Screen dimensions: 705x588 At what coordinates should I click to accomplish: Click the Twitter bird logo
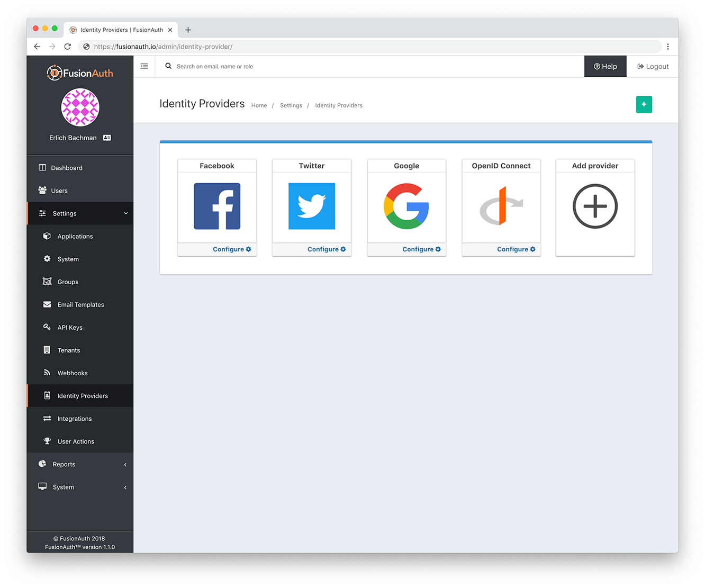click(312, 206)
